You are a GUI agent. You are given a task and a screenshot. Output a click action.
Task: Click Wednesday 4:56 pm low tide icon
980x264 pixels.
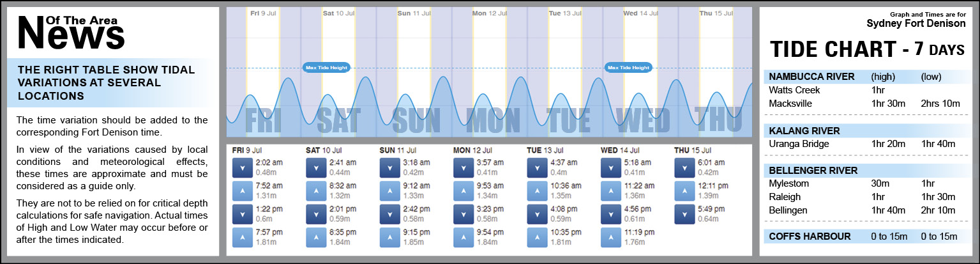pos(610,214)
